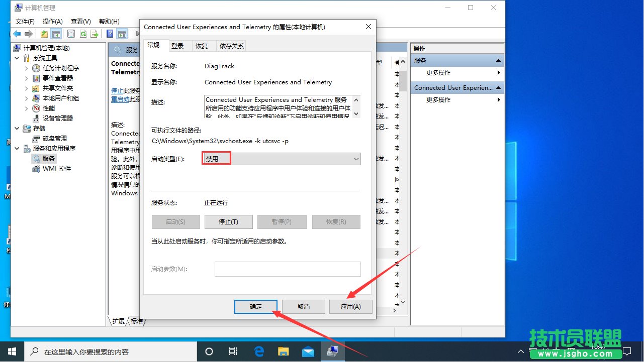Screen dimensions: 644x362
Task: Open the 启动类型 startup type dropdown
Action: click(x=281, y=159)
